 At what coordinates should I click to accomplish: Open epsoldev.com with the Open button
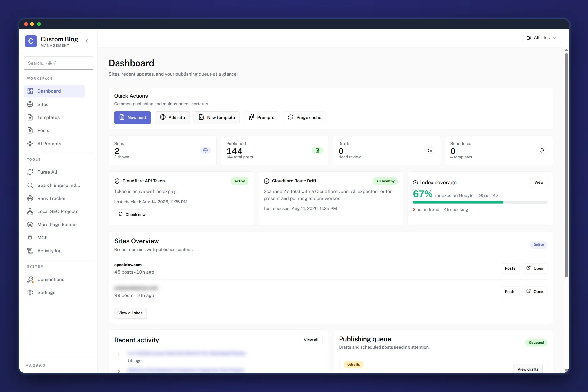(x=535, y=268)
